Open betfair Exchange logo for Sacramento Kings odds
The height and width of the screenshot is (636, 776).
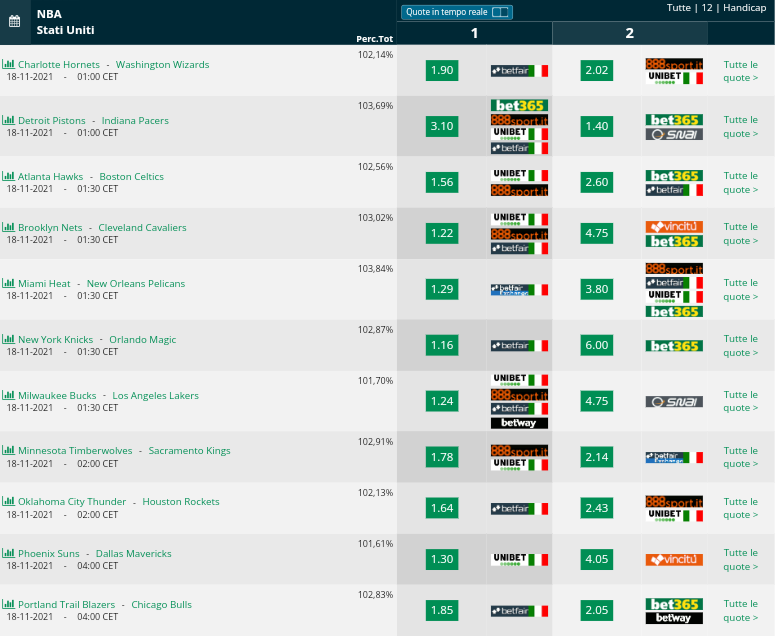coord(674,457)
